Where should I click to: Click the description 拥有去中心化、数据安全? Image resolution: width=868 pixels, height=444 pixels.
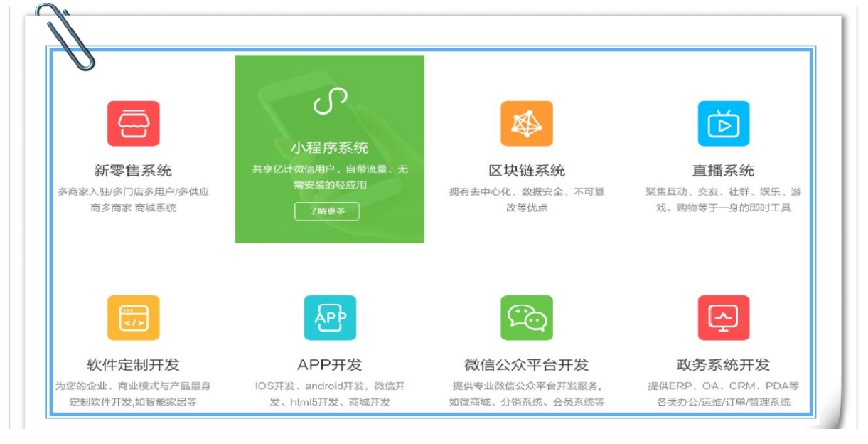tap(527, 200)
